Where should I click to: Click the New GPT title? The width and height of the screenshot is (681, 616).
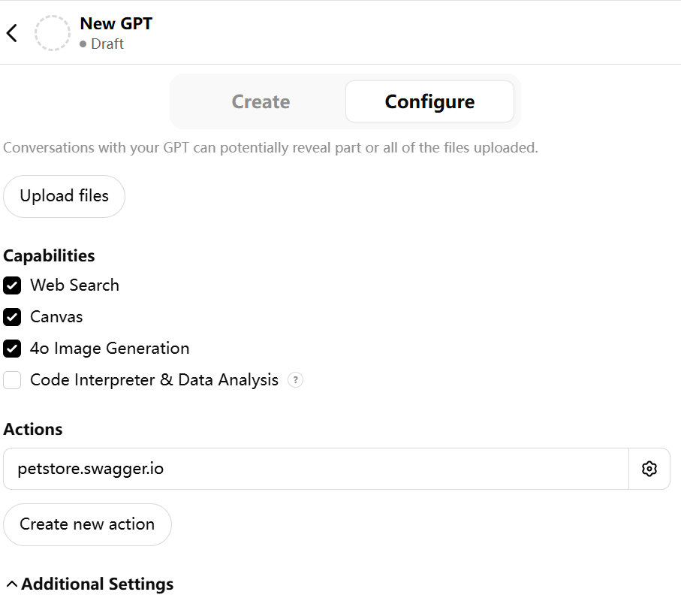tap(116, 23)
